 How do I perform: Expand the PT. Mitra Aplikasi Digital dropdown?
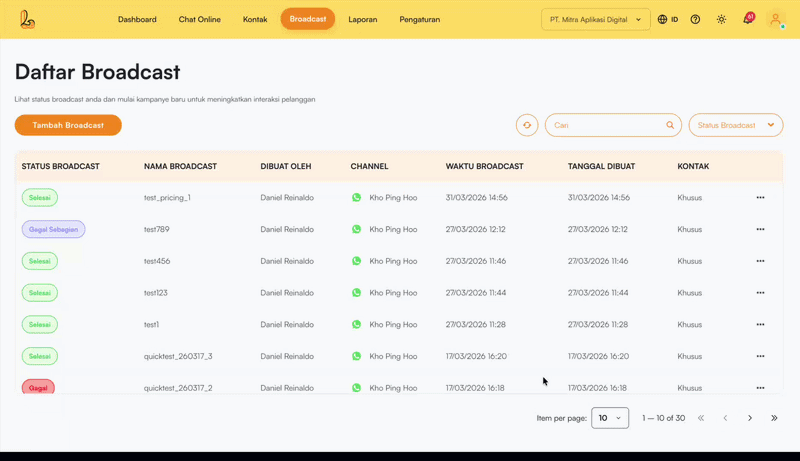click(x=596, y=19)
